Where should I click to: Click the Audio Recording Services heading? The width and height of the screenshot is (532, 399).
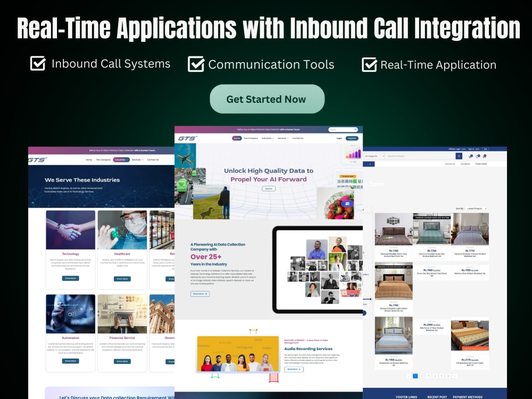click(x=308, y=349)
